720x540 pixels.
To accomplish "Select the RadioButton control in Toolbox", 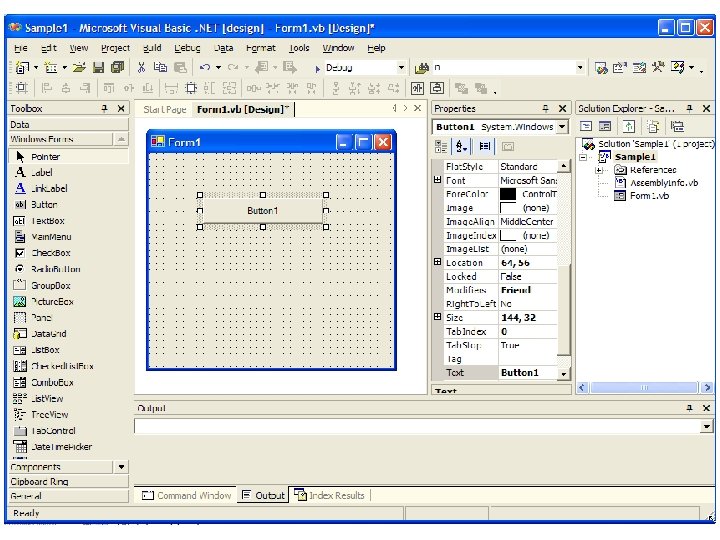I will click(68, 269).
